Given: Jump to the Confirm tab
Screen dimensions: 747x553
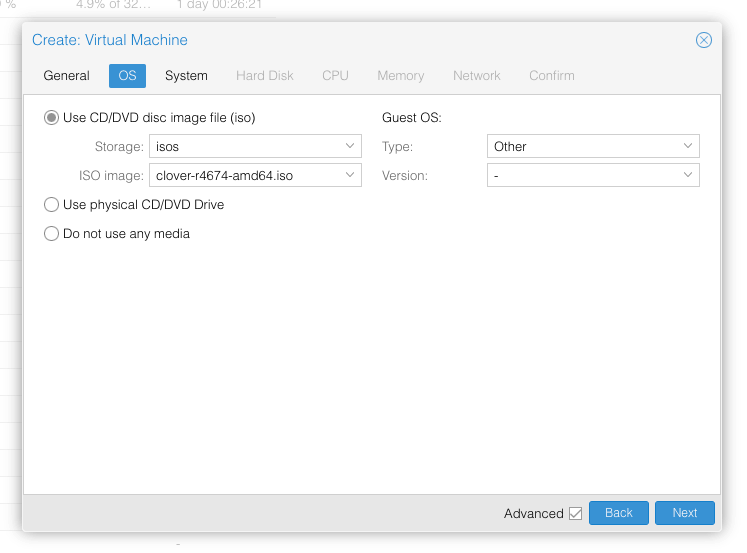Looking at the screenshot, I should 552,76.
